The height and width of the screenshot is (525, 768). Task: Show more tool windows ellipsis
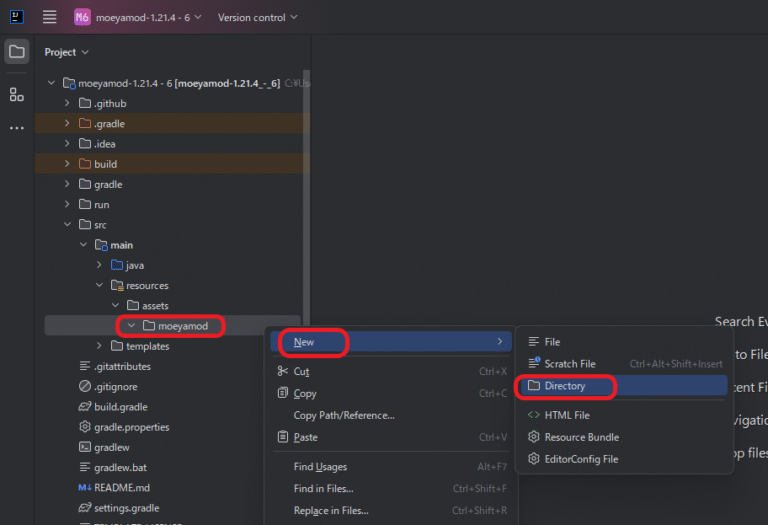(17, 128)
